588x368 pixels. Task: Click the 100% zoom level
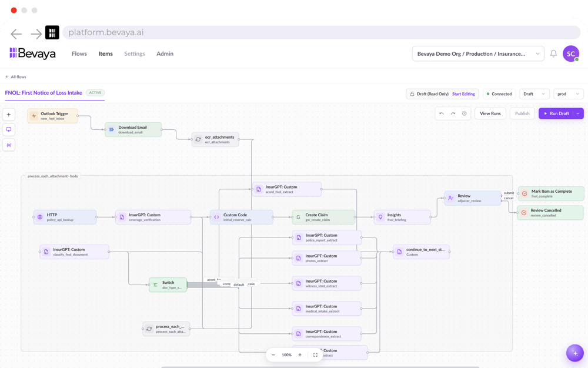(x=286, y=355)
